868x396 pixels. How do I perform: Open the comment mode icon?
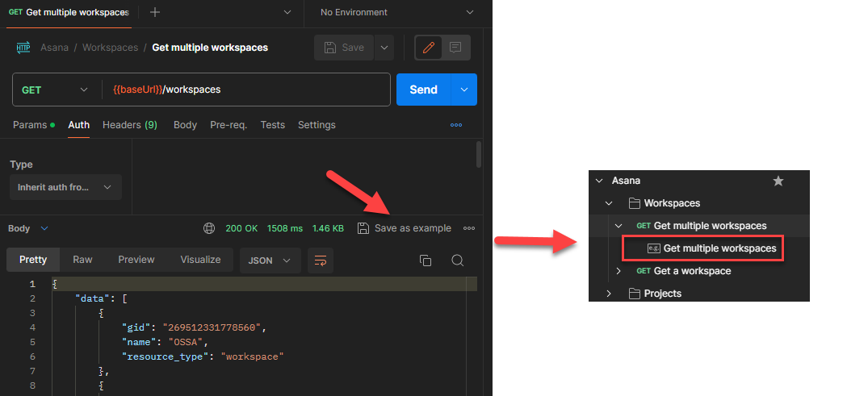[455, 48]
